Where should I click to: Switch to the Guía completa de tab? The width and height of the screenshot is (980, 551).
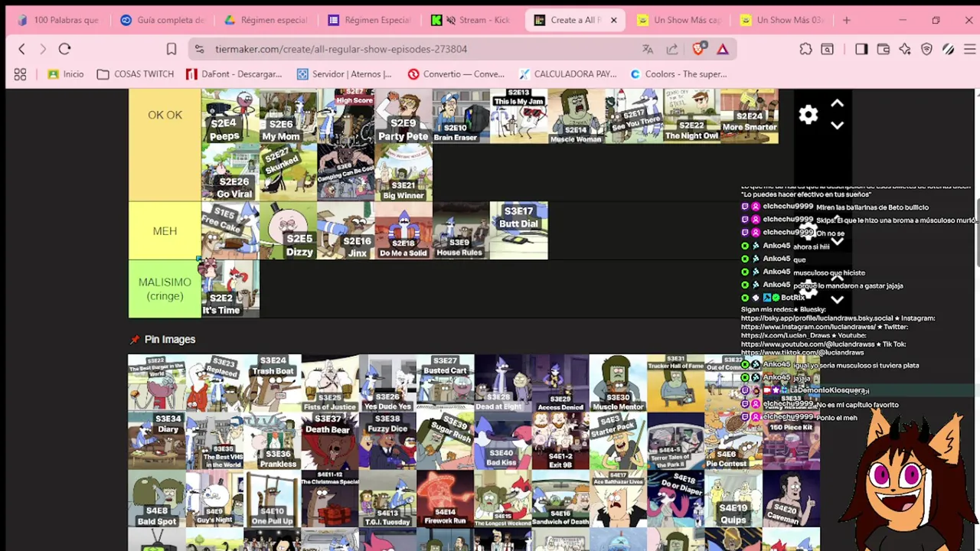coord(162,20)
